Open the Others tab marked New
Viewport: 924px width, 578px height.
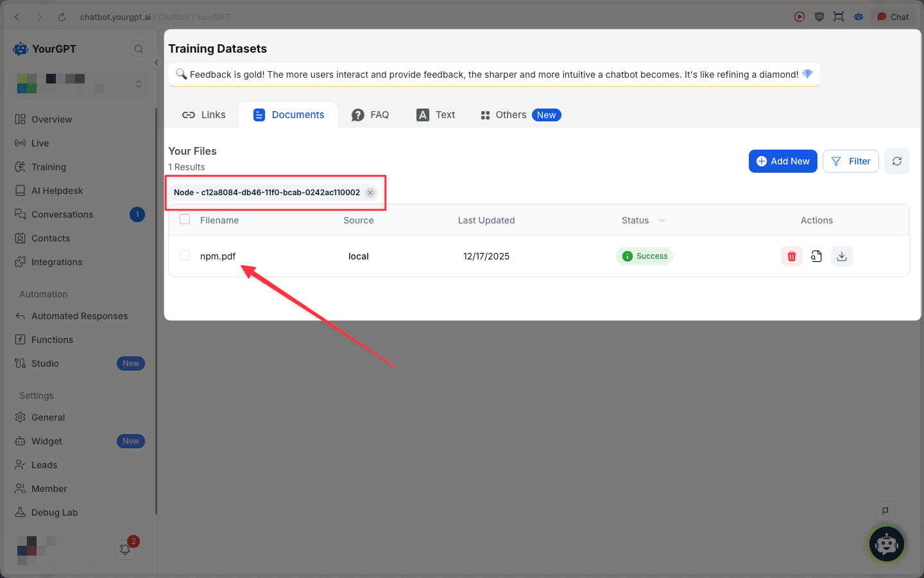[510, 114]
